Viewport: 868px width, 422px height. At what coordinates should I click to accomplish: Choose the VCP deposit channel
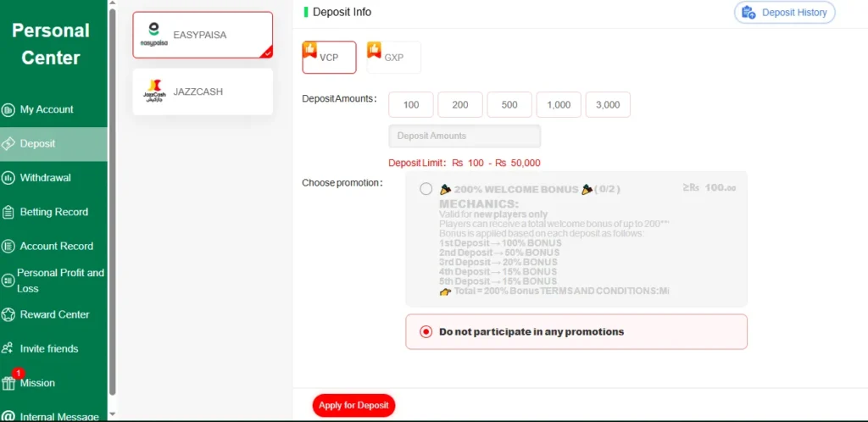coord(330,57)
